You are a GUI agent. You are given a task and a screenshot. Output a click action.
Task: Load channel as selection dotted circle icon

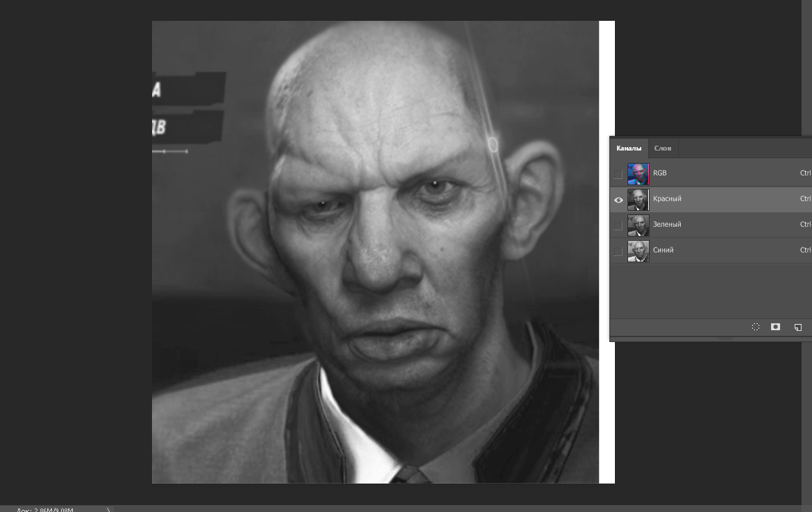[x=756, y=327]
